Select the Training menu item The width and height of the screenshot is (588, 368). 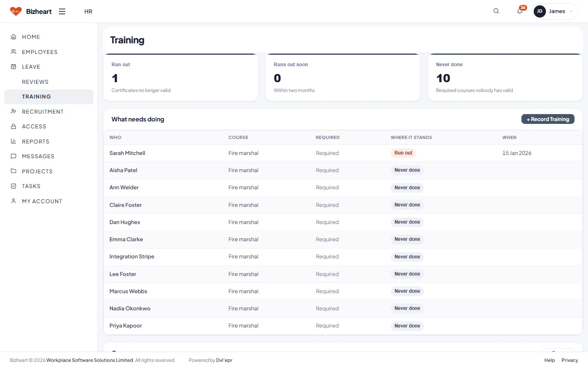point(49,97)
